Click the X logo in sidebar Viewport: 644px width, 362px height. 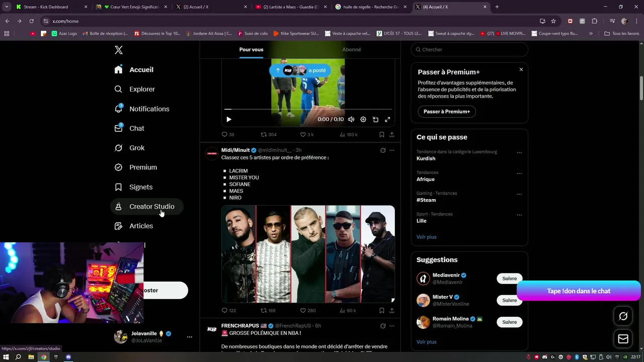pyautogui.click(x=119, y=50)
